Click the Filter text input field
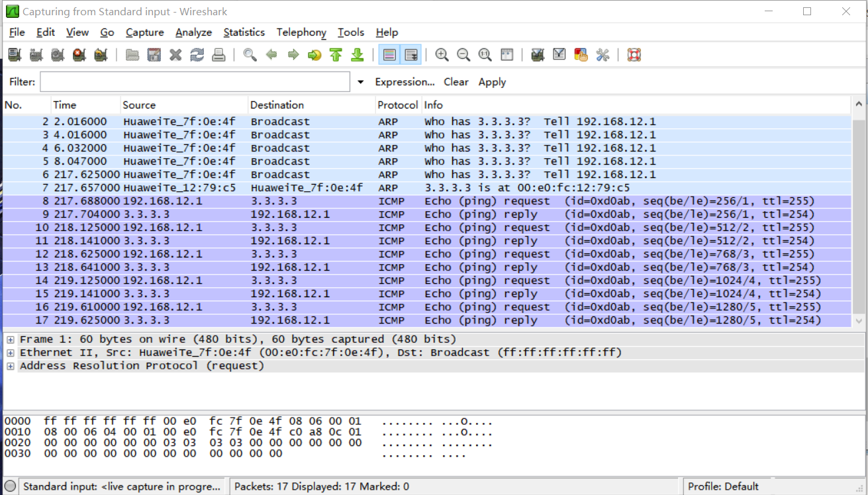 tap(195, 82)
